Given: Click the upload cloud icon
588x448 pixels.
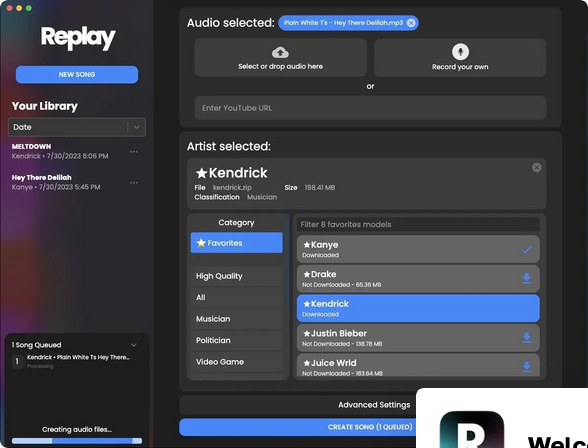Looking at the screenshot, I should point(280,52).
